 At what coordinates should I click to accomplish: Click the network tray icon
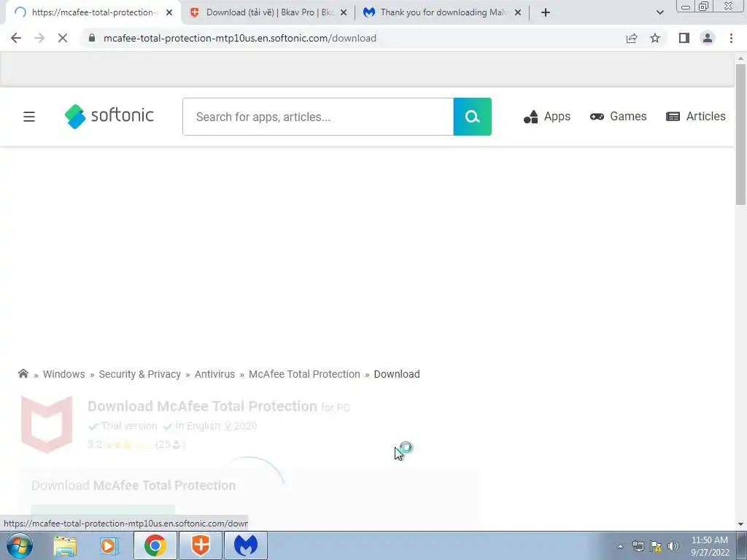[x=638, y=546]
